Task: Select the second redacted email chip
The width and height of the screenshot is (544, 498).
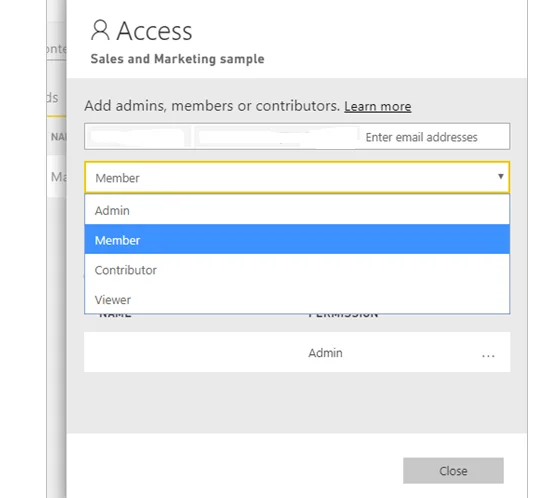Action: click(277, 136)
